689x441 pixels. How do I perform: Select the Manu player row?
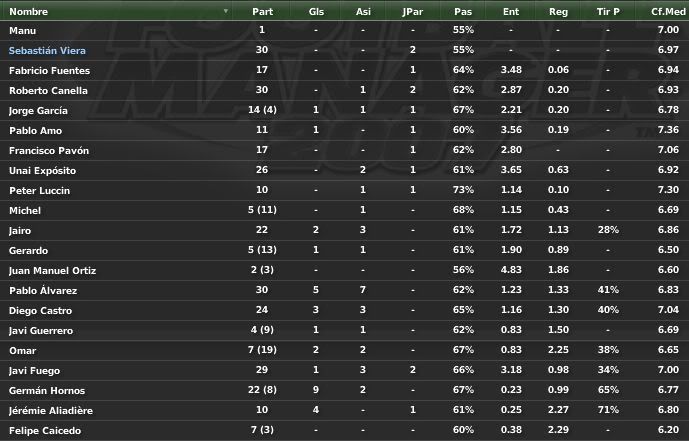click(344, 30)
